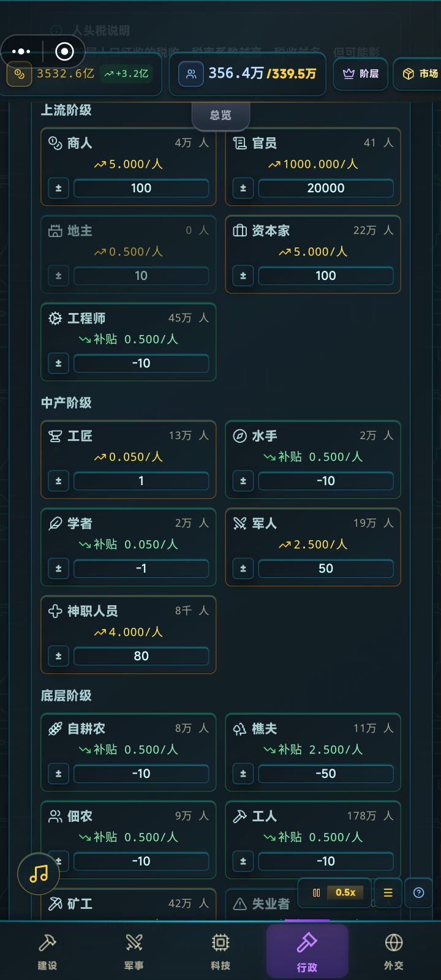Click the hamburger icon beside the speed control
The height and width of the screenshot is (980, 441).
click(387, 893)
